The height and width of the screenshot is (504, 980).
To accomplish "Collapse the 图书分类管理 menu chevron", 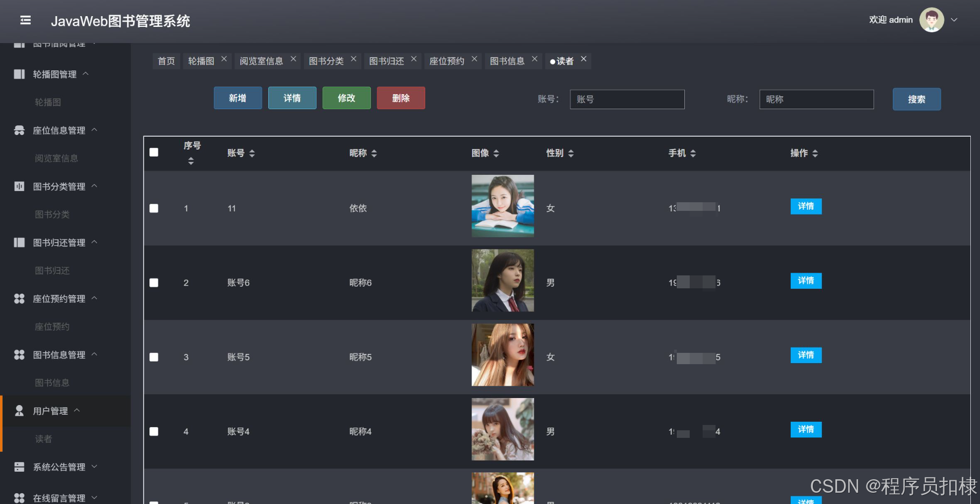I will point(95,186).
